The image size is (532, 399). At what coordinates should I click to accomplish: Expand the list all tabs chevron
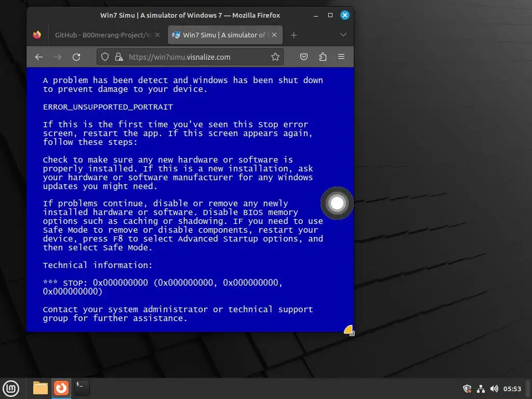[343, 35]
